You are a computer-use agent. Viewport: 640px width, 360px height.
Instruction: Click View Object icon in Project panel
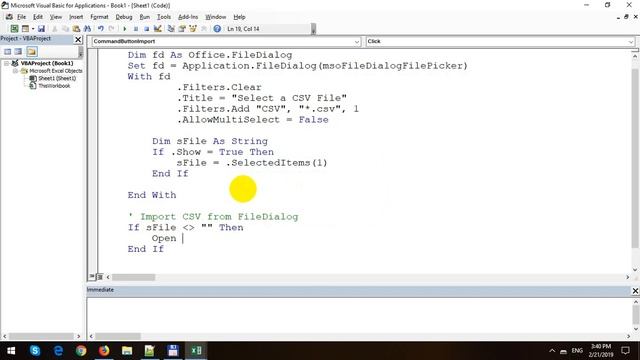18,51
